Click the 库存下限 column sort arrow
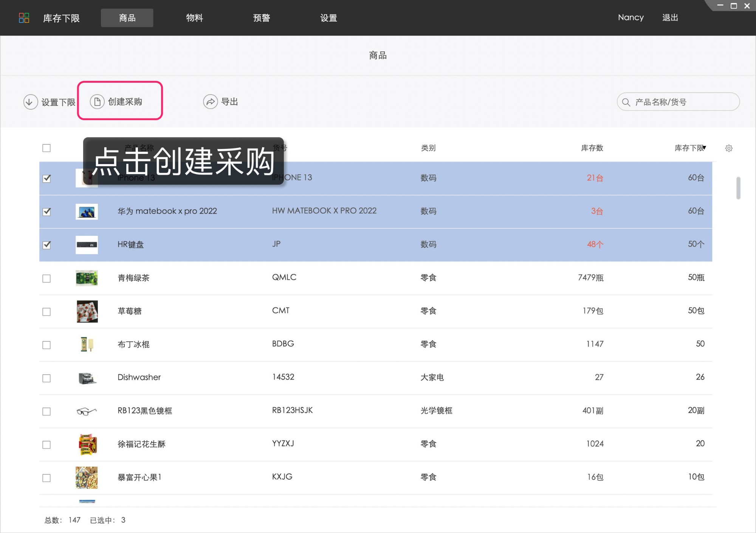756x533 pixels. 705,147
